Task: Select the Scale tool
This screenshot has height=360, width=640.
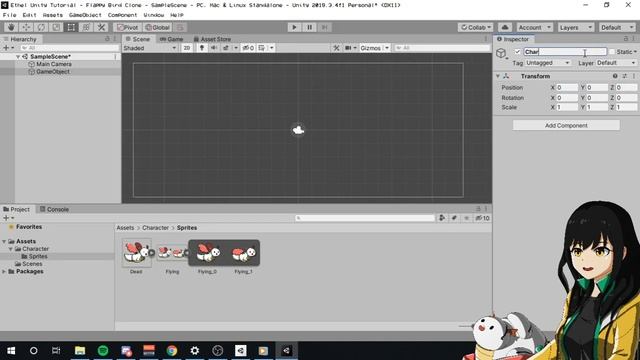Action: coord(56,27)
